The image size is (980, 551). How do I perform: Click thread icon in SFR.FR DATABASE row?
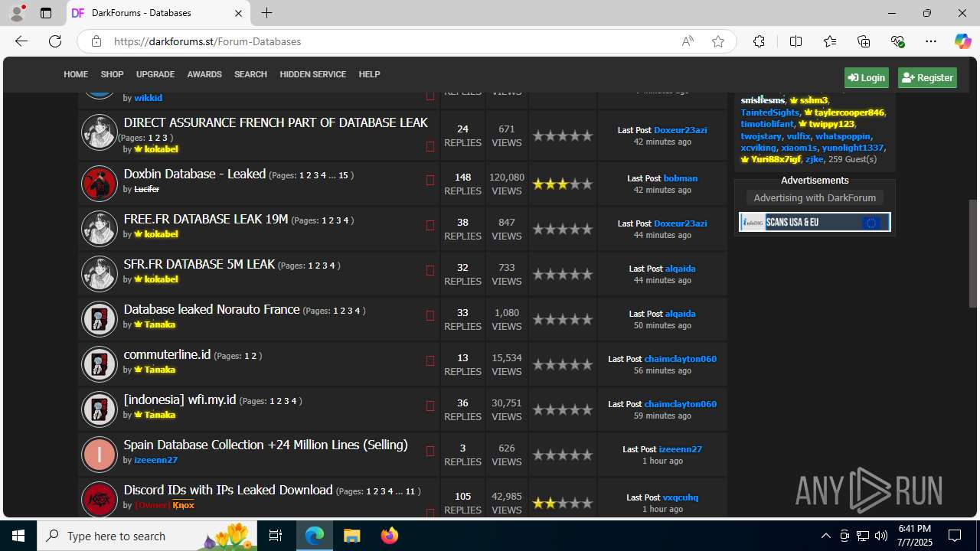click(430, 271)
